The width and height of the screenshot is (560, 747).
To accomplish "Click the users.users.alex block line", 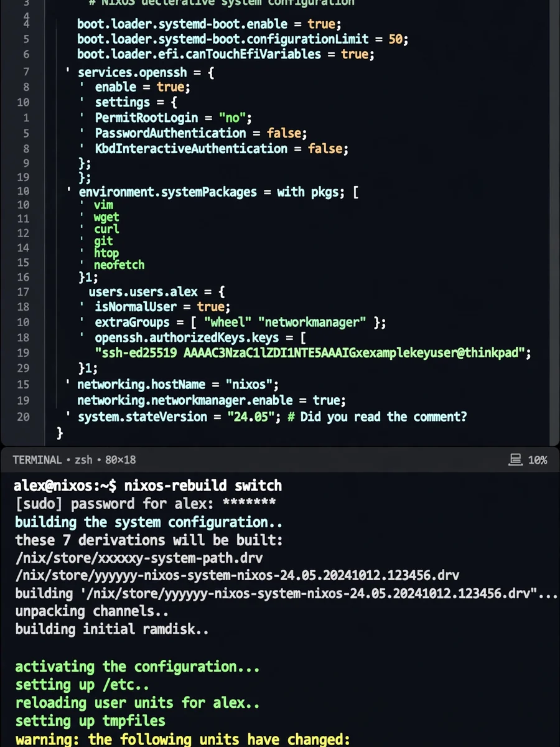I will tap(157, 292).
